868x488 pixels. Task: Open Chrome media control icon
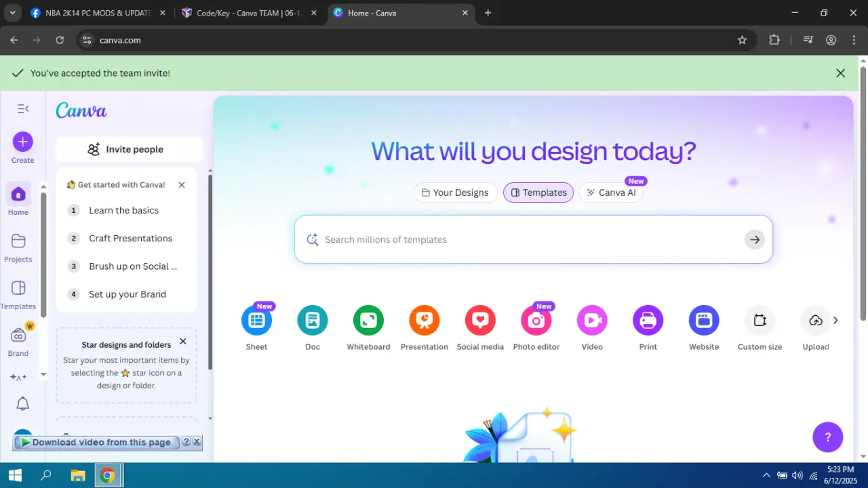pyautogui.click(x=808, y=40)
